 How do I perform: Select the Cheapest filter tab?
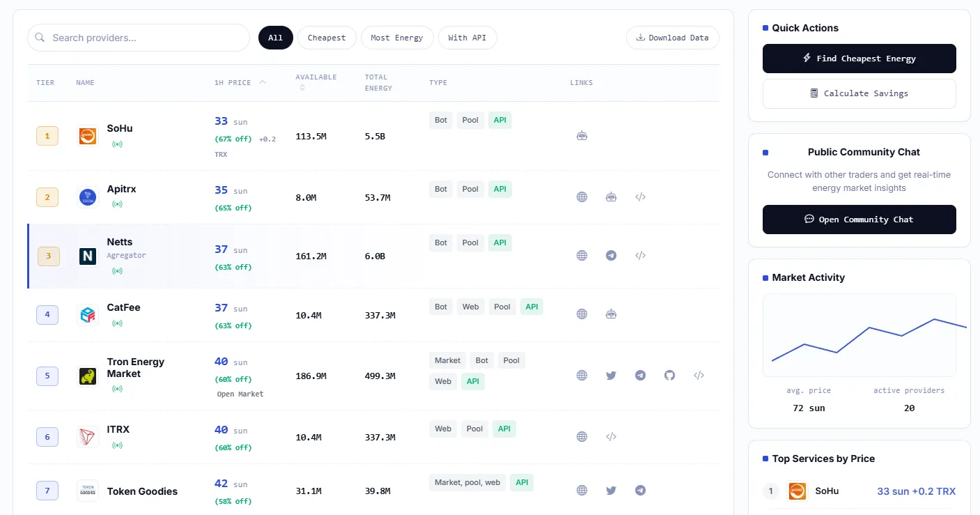coord(327,38)
